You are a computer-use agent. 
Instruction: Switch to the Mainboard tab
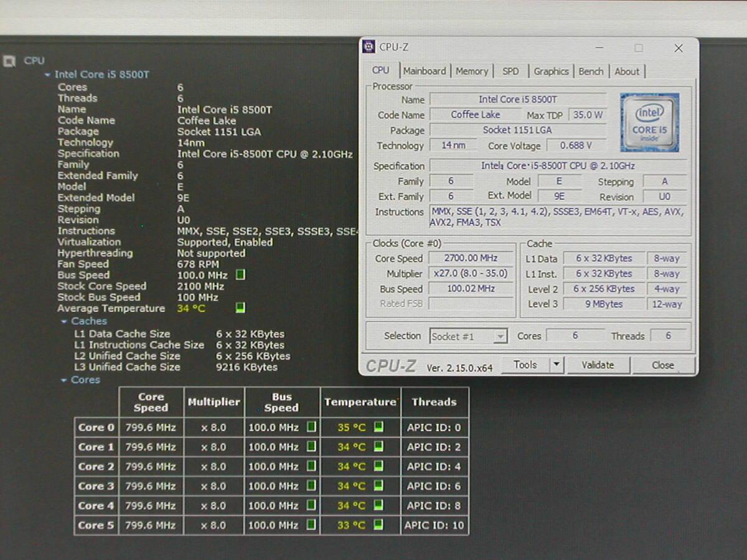(x=424, y=71)
